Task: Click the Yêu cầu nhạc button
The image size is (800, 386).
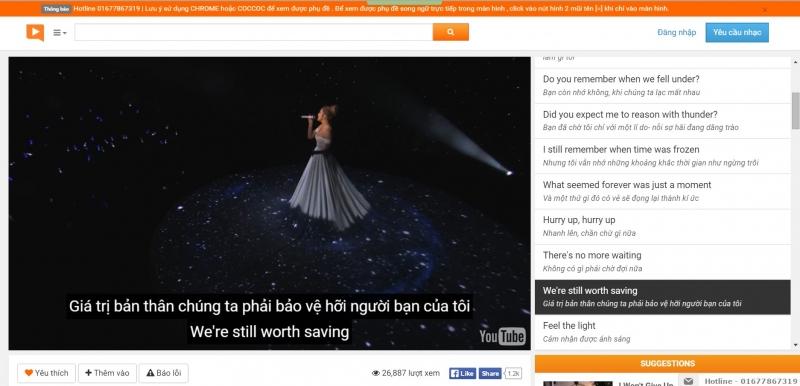Action: 737,33
